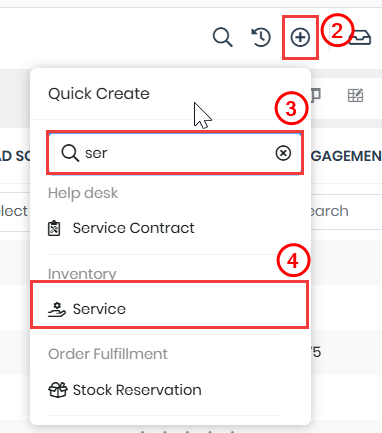Clear the 'ser' search text with the X
Image resolution: width=382 pixels, height=433 pixels.
[x=283, y=153]
